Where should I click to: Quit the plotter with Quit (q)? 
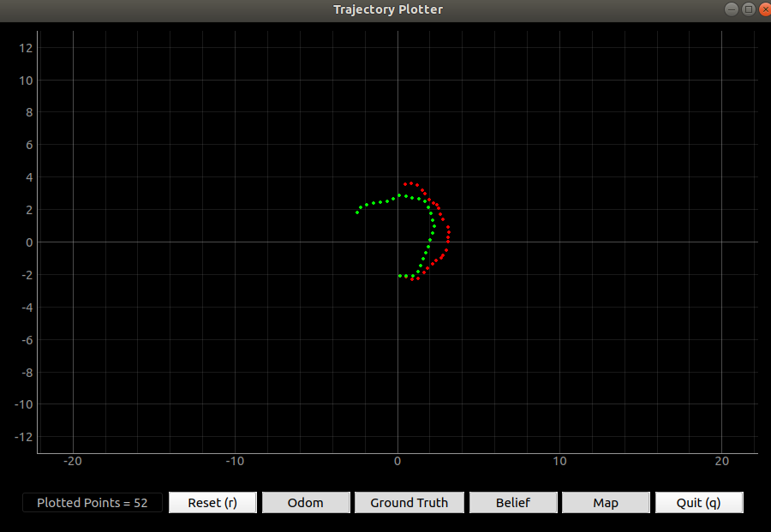[x=699, y=503]
